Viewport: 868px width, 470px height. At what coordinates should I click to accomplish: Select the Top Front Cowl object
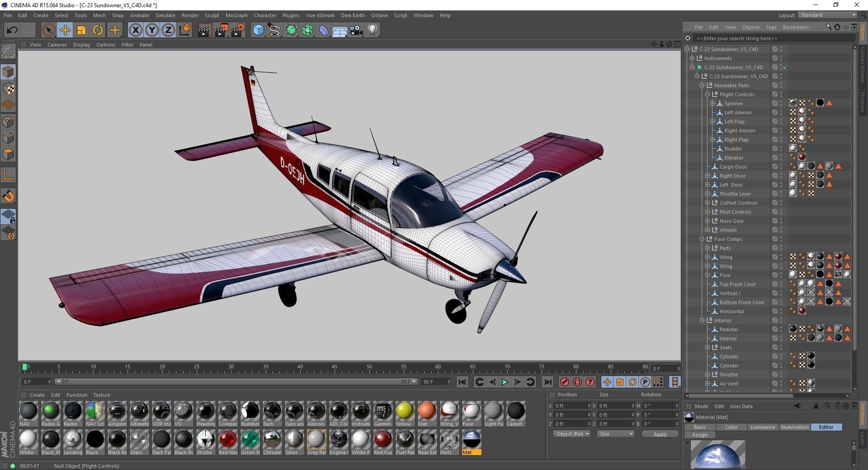point(737,284)
